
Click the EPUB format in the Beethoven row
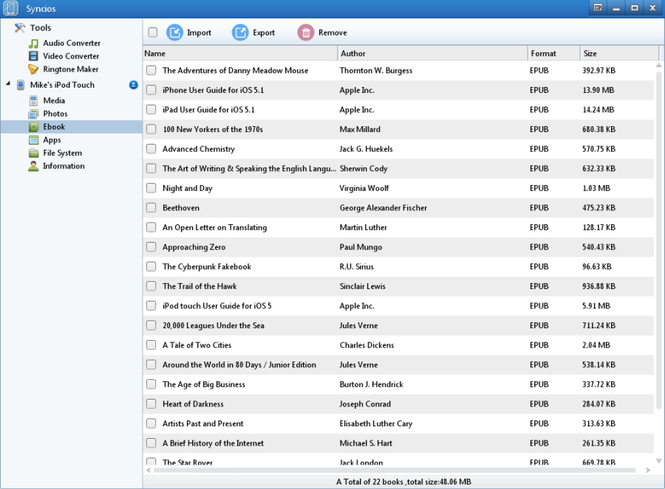[x=539, y=208]
